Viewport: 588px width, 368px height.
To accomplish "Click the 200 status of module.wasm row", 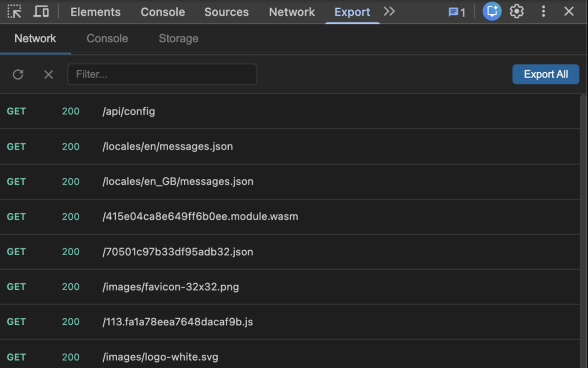I will [71, 217].
